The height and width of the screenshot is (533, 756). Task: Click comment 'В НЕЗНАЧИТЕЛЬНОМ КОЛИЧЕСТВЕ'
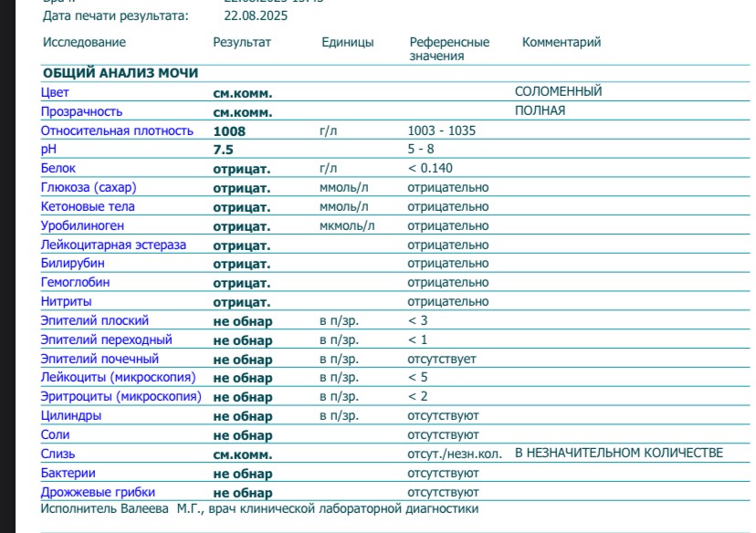619,454
